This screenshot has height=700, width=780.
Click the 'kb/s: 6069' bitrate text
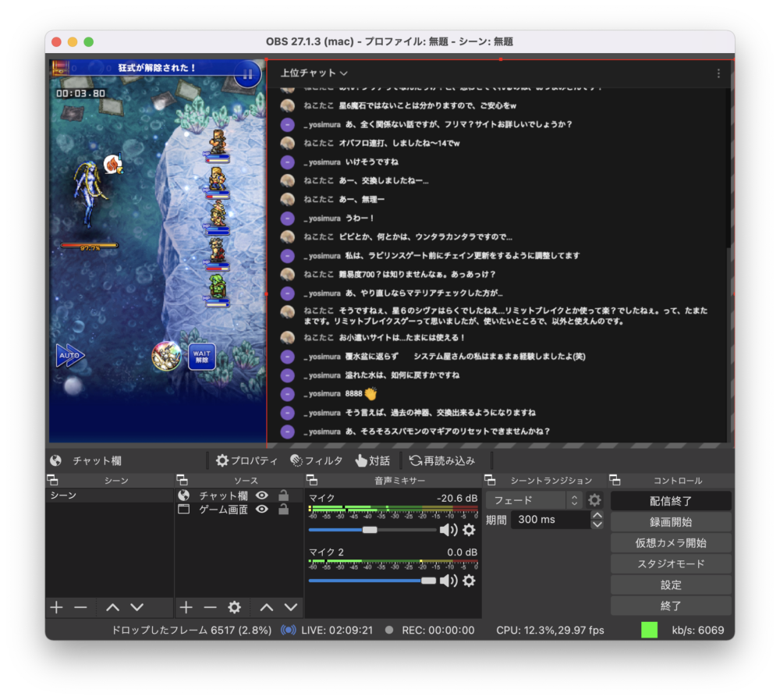[x=698, y=631]
